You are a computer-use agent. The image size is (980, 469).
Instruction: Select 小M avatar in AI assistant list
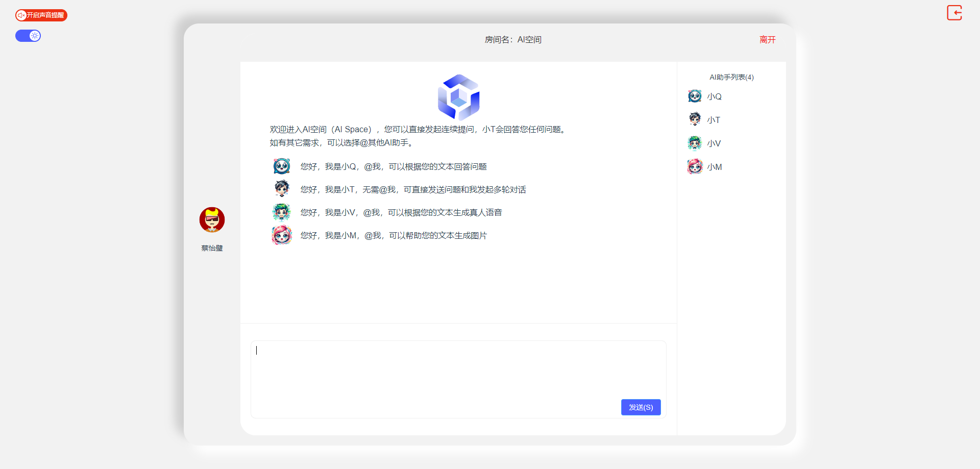click(x=695, y=166)
